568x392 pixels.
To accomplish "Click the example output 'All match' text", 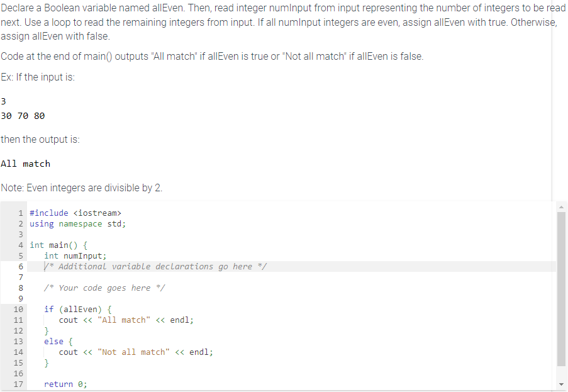I will tap(25, 164).
